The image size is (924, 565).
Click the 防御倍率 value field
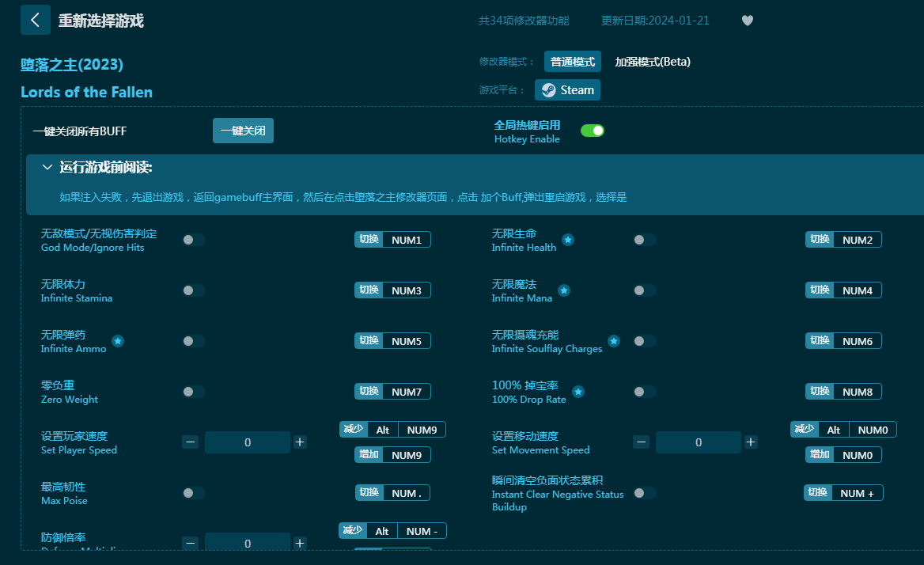[x=248, y=541]
